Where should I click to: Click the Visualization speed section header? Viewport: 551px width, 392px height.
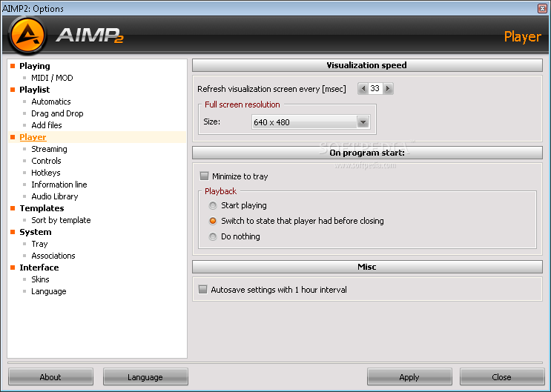tap(367, 65)
